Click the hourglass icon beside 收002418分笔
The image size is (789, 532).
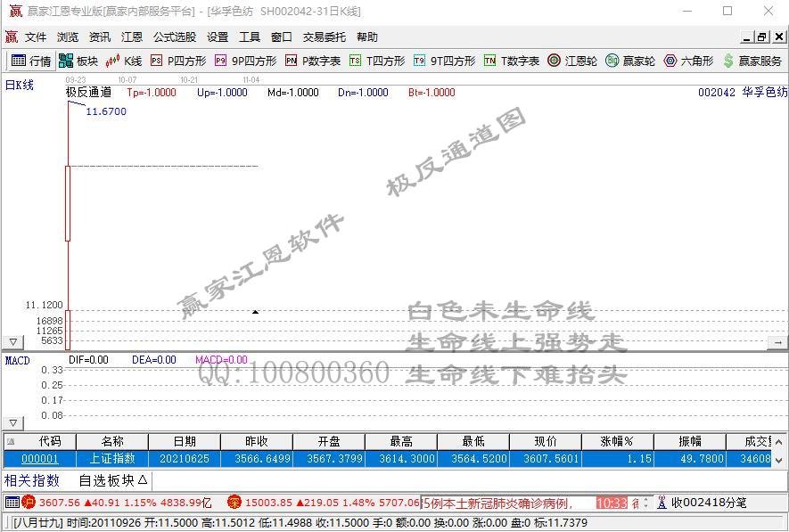662,503
